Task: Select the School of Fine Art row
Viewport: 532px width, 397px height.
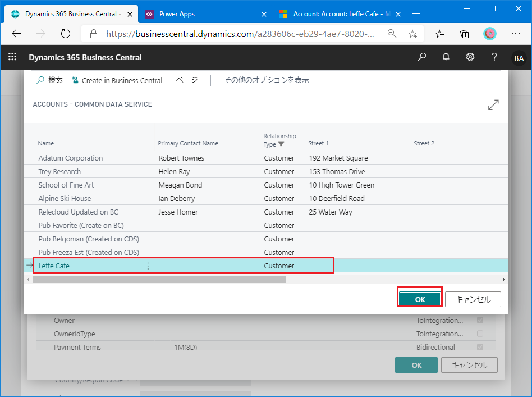Action: pos(266,185)
